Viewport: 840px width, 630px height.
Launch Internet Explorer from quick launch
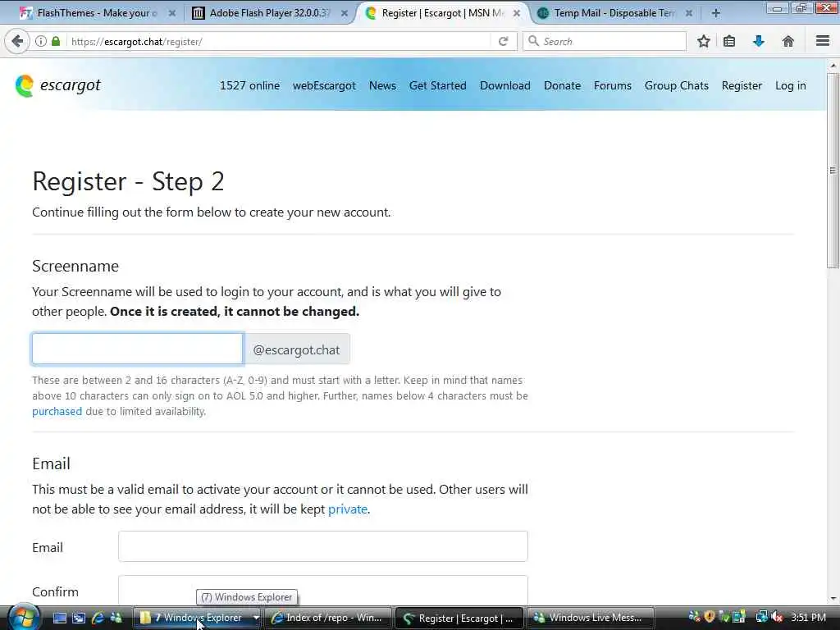coord(98,618)
